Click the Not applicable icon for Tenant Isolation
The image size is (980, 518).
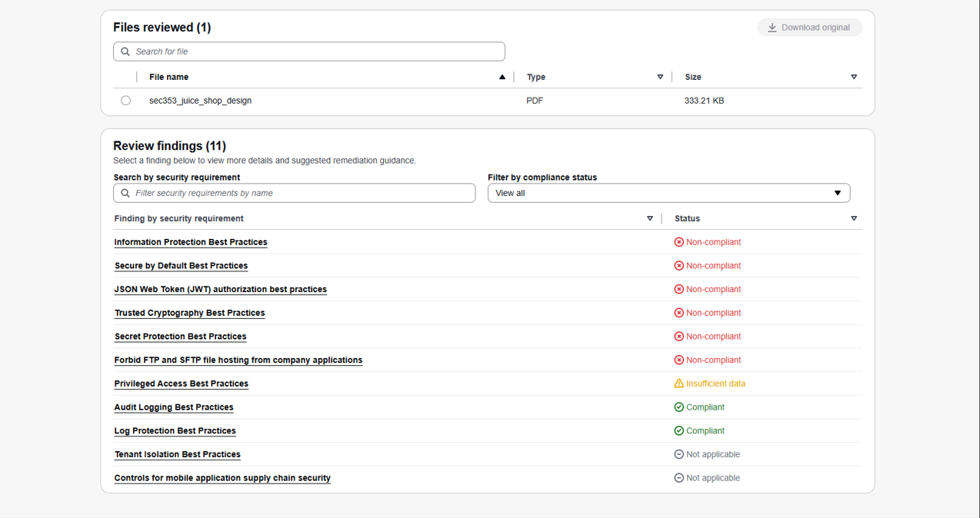[678, 454]
